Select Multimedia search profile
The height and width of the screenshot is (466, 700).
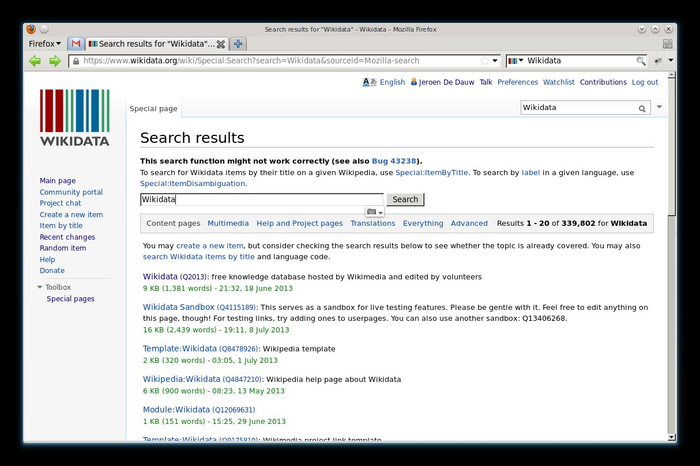point(228,223)
